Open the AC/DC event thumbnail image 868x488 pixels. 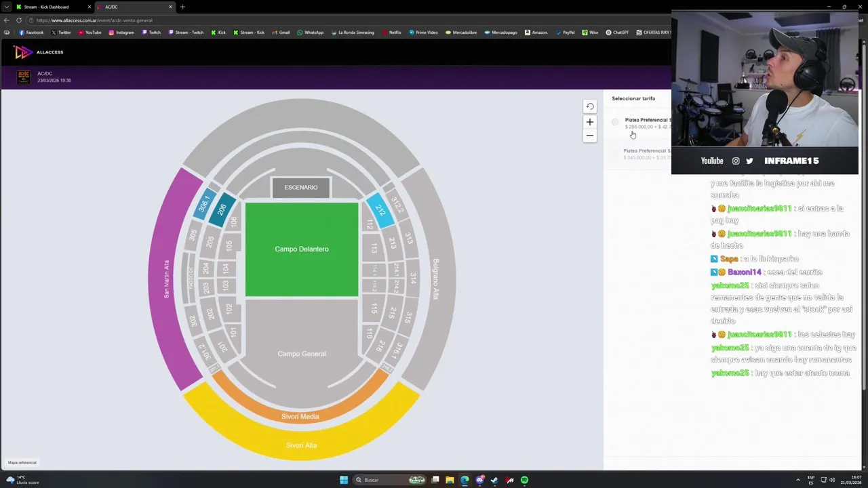tap(24, 77)
